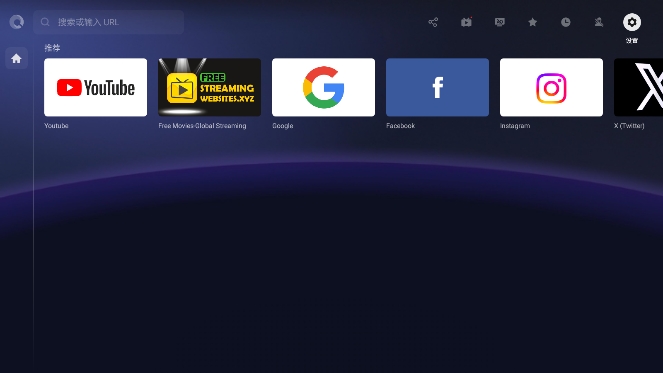Open the video TV icon with red dot
This screenshot has width=663, height=373.
point(466,22)
